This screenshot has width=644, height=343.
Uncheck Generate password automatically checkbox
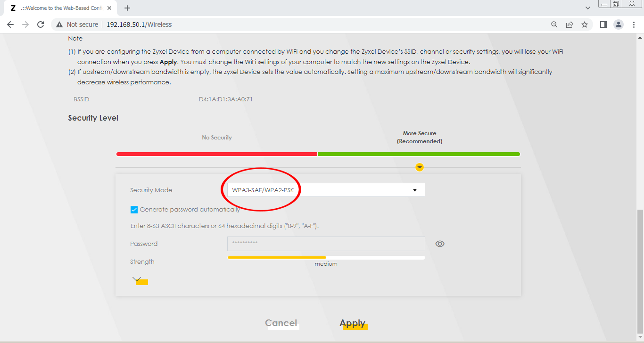point(134,210)
